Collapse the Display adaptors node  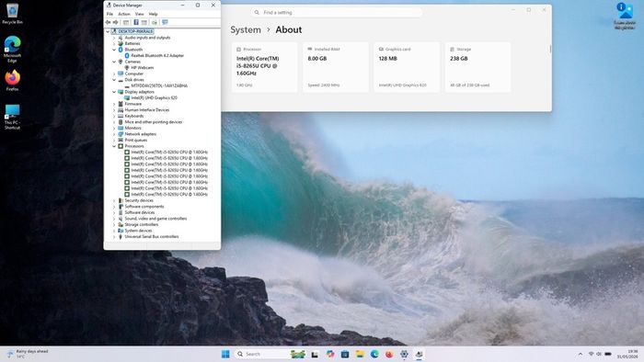tap(114, 92)
